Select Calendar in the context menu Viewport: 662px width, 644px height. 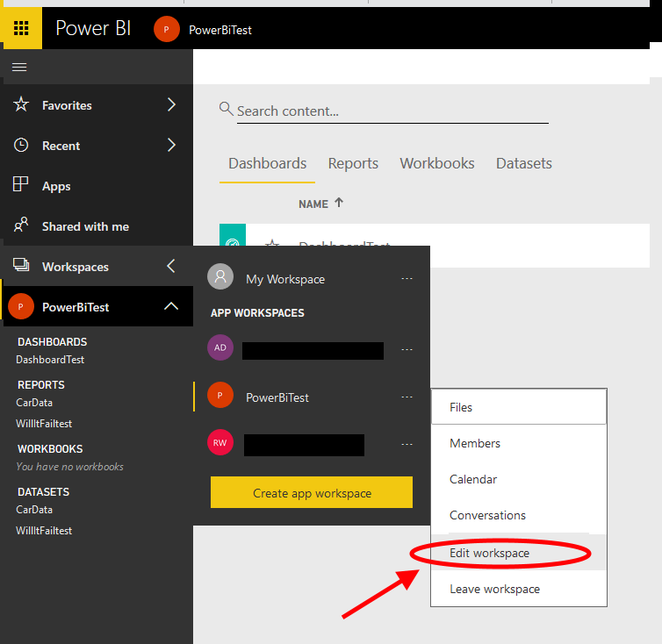tap(519, 479)
